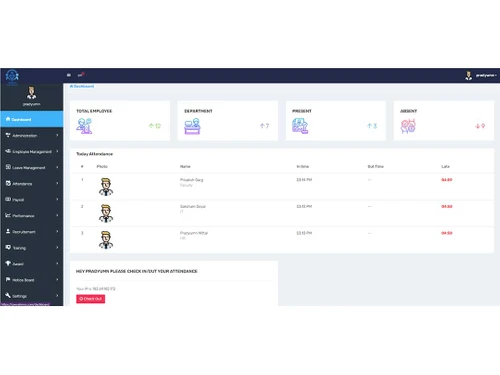
Task: Click the red Check Out button
Action: tap(91, 299)
